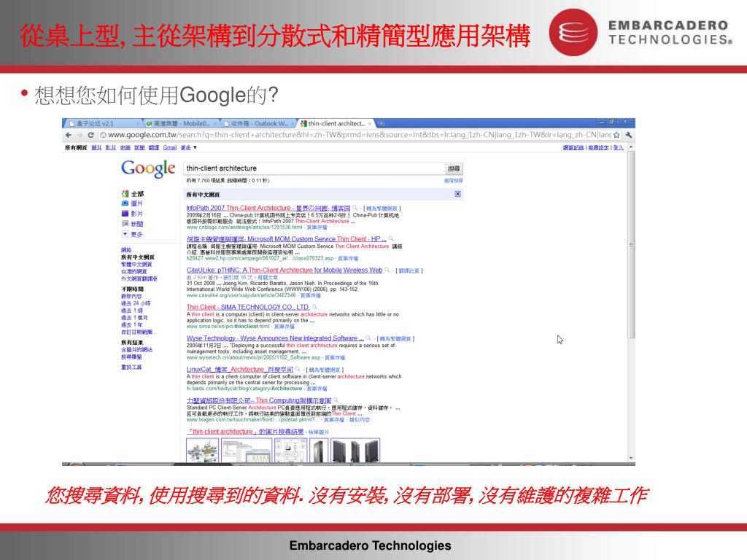Open the 自訂日期範圍 option
Screen dimensions: 747x560
point(139,332)
